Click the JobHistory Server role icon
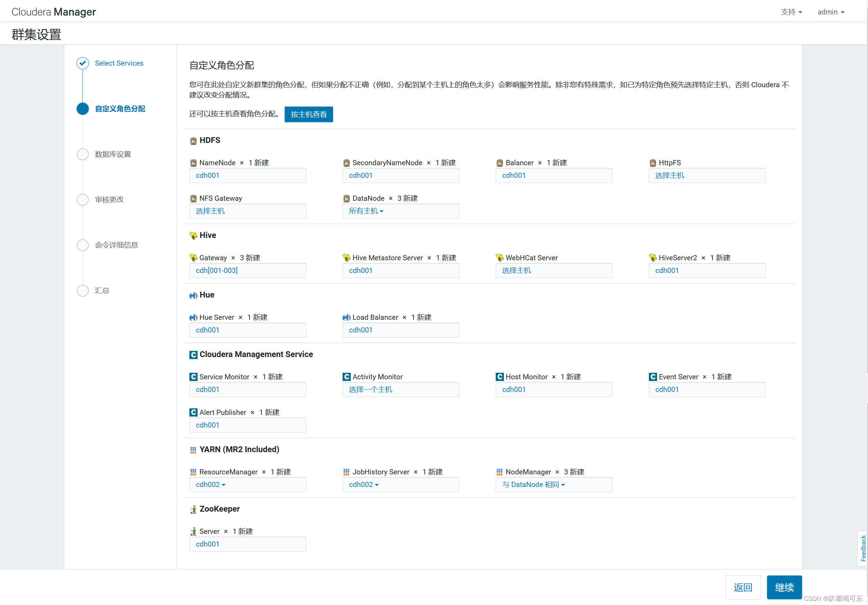 pos(346,472)
